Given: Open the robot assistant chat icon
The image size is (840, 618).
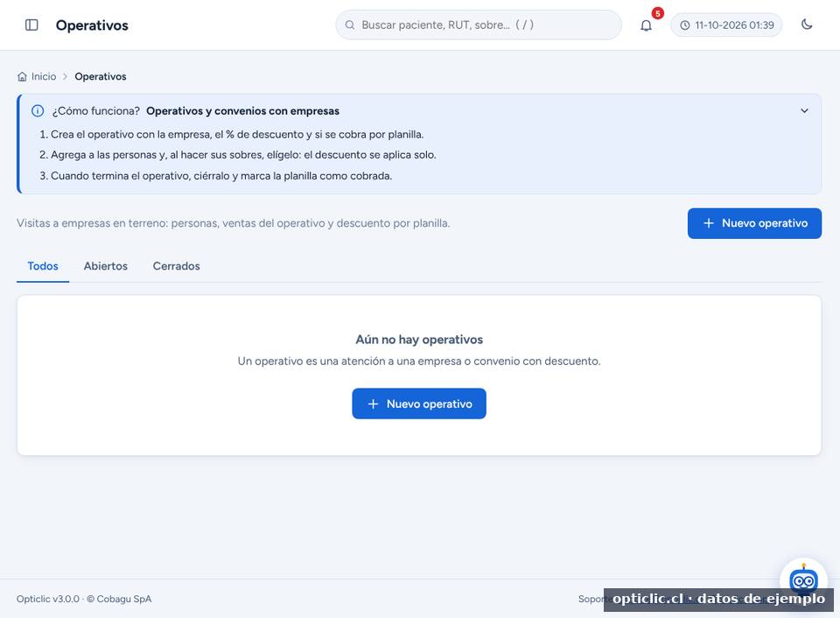Looking at the screenshot, I should 803,579.
